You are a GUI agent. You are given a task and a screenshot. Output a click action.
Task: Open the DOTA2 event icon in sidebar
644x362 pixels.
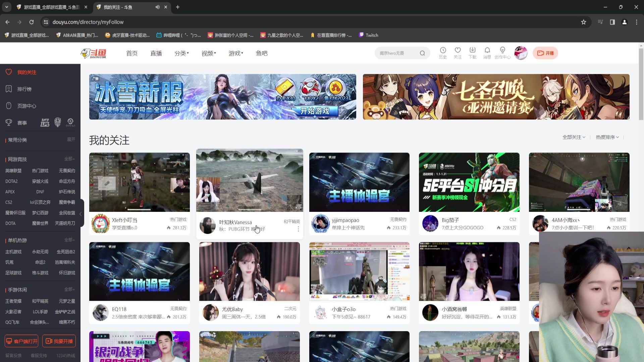70,123
